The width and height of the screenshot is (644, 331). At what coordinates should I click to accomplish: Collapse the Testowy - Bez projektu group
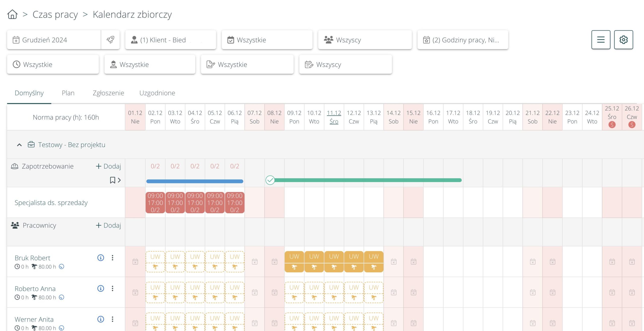click(19, 145)
